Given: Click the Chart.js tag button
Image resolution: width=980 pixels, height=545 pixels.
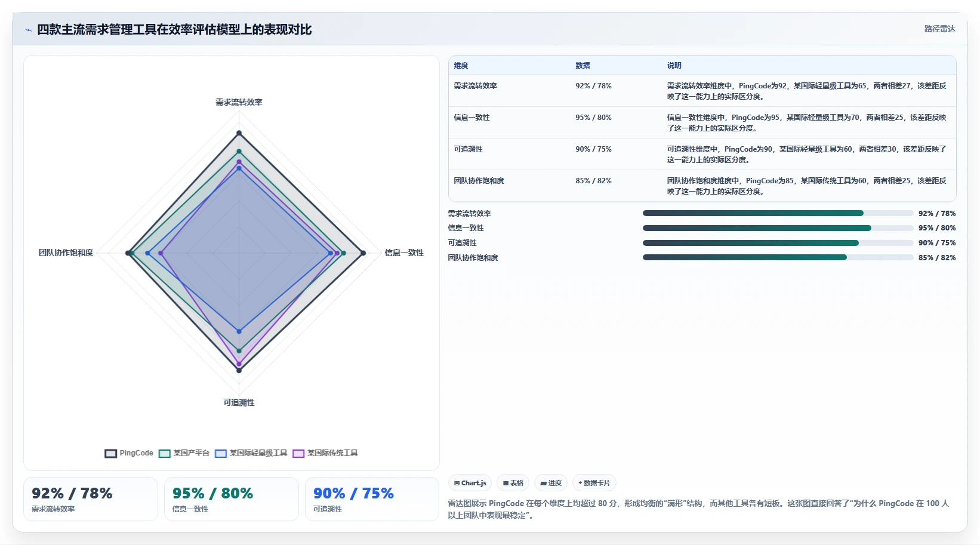Looking at the screenshot, I should (470, 483).
